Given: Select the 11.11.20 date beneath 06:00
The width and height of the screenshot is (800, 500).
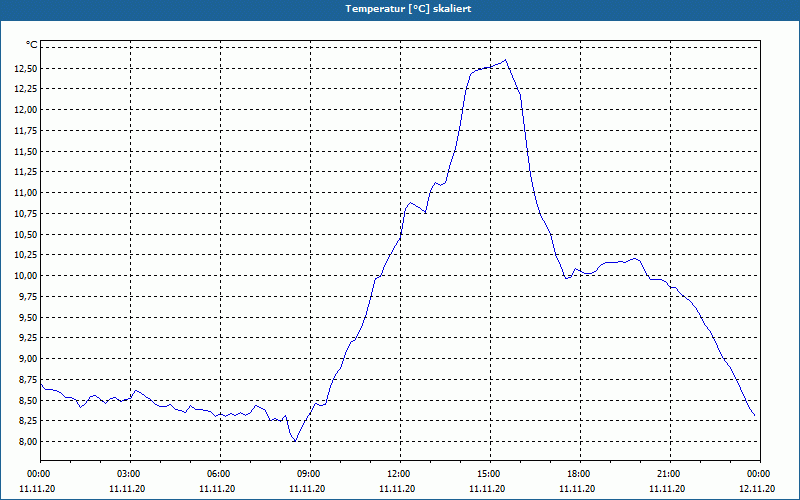Looking at the screenshot, I should click(217, 489).
